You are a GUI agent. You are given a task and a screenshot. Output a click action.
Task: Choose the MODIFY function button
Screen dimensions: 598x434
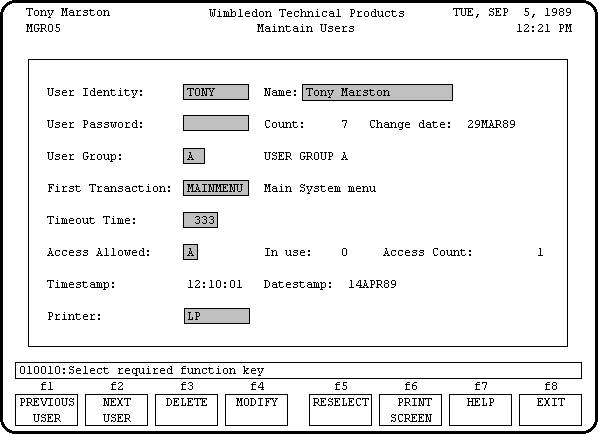[256, 410]
